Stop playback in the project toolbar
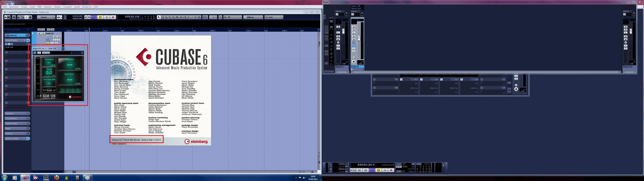The image size is (644, 181). 100,17
